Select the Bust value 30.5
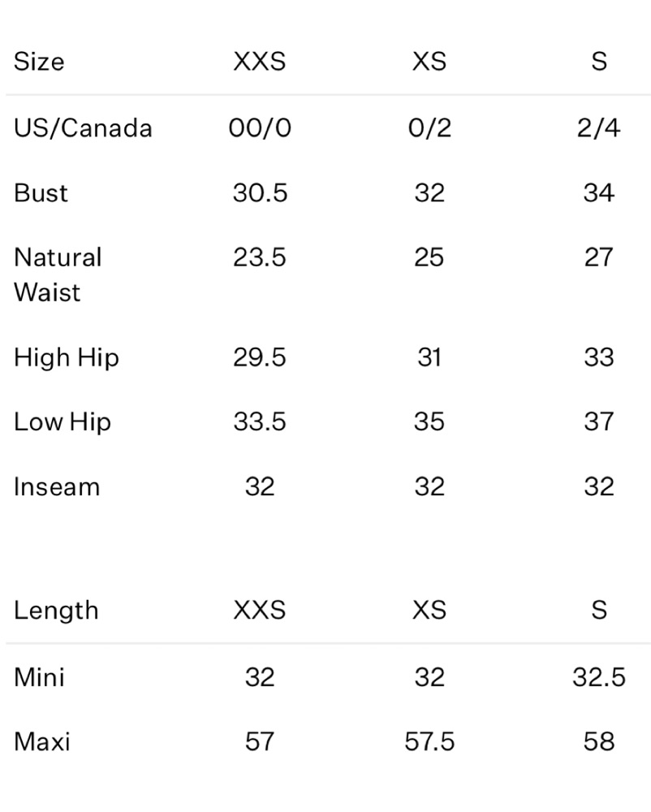The image size is (651, 812). click(260, 193)
